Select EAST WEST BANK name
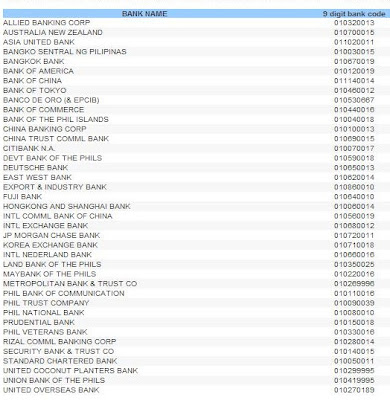Image resolution: width=390 pixels, height=400 pixels. (x=37, y=177)
